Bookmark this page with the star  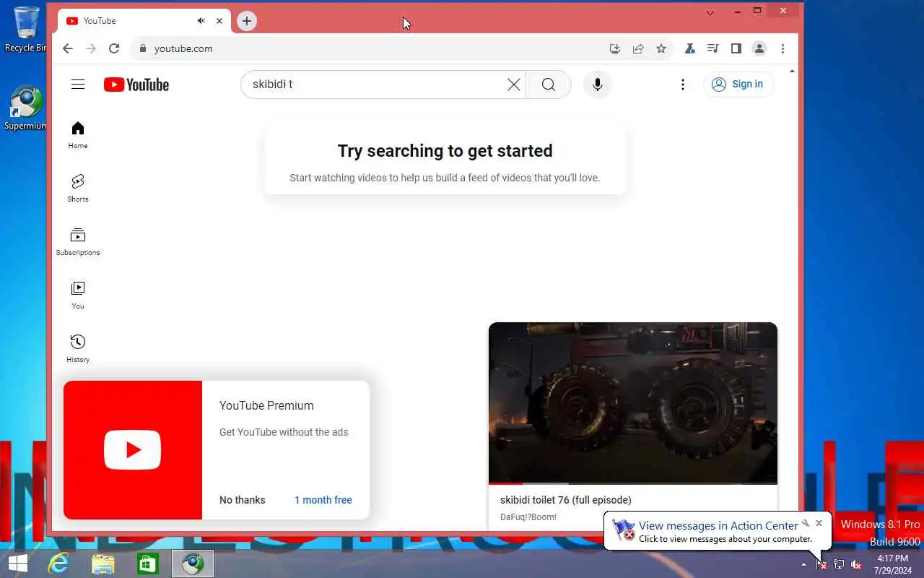(x=661, y=48)
